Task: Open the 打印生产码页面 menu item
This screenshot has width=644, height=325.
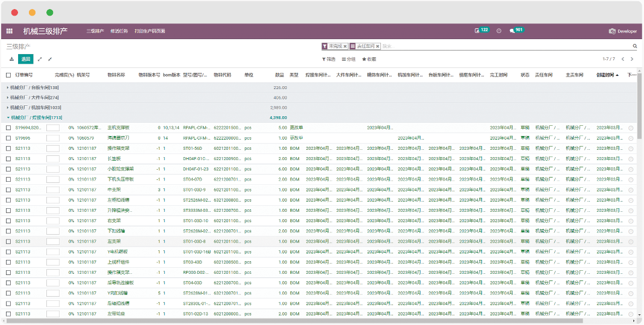Action: coord(150,31)
